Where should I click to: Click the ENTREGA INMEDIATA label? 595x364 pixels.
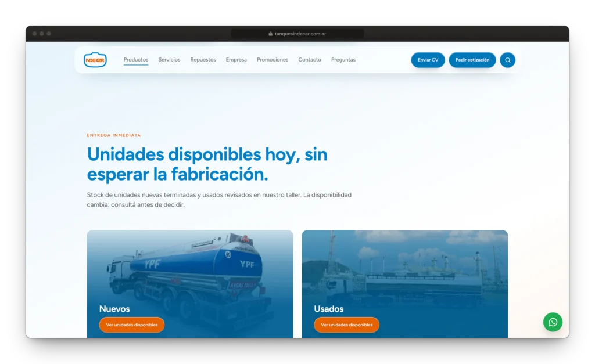tap(114, 135)
